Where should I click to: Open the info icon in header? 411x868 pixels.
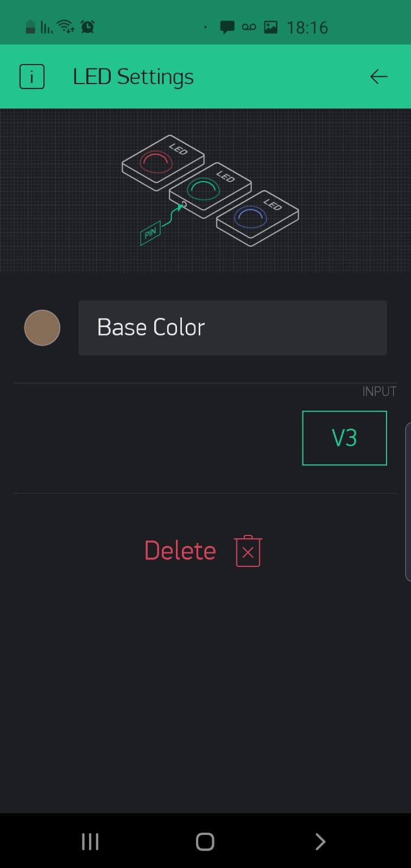pos(31,76)
